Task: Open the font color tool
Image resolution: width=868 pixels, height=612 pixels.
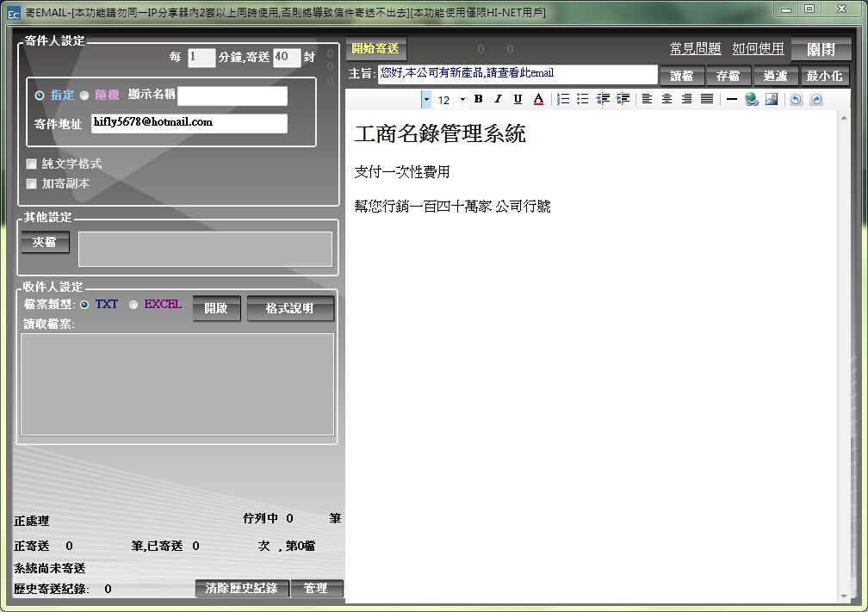Action: pos(538,99)
